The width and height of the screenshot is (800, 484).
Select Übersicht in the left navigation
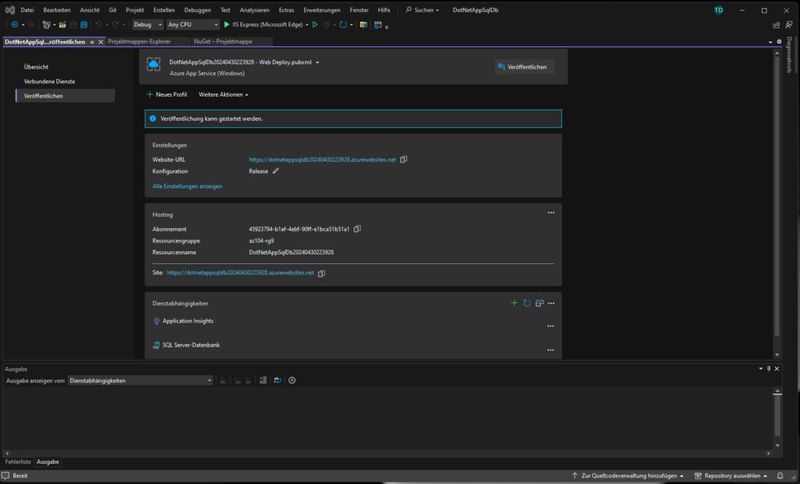[x=36, y=67]
